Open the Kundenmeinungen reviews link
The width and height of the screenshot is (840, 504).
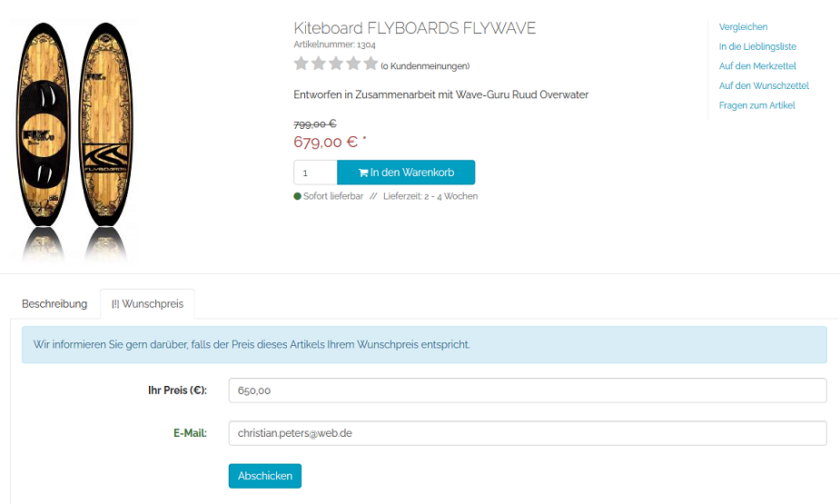pyautogui.click(x=425, y=66)
